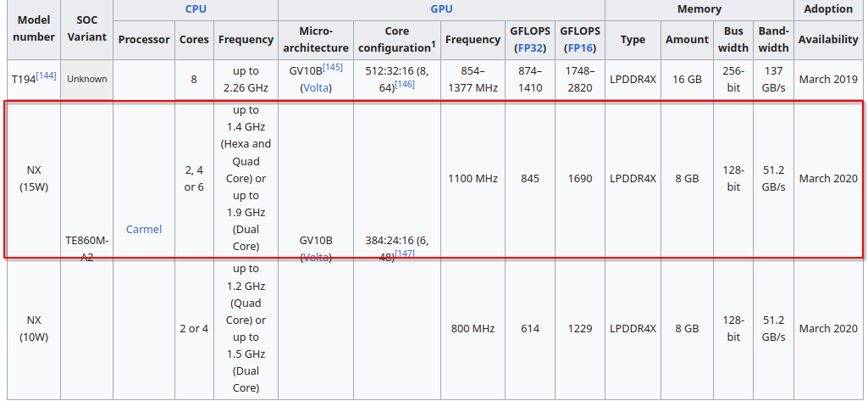Select the '16 GB' memory amount

(x=687, y=79)
